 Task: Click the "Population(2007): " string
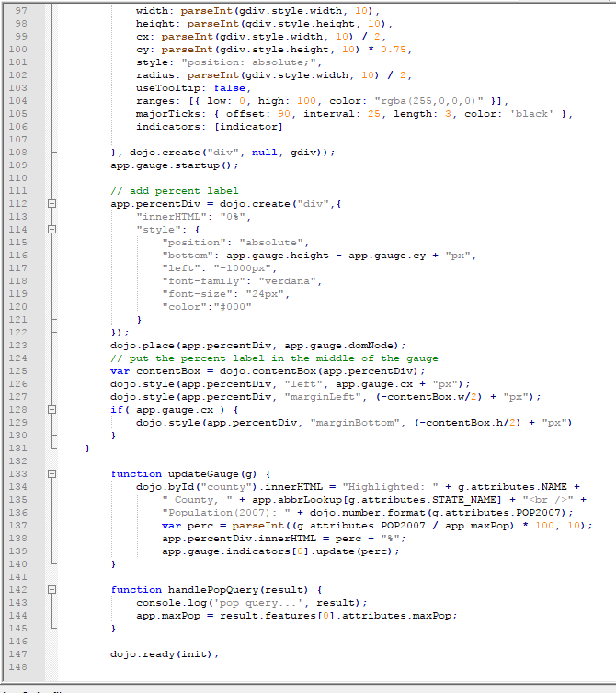[226, 513]
